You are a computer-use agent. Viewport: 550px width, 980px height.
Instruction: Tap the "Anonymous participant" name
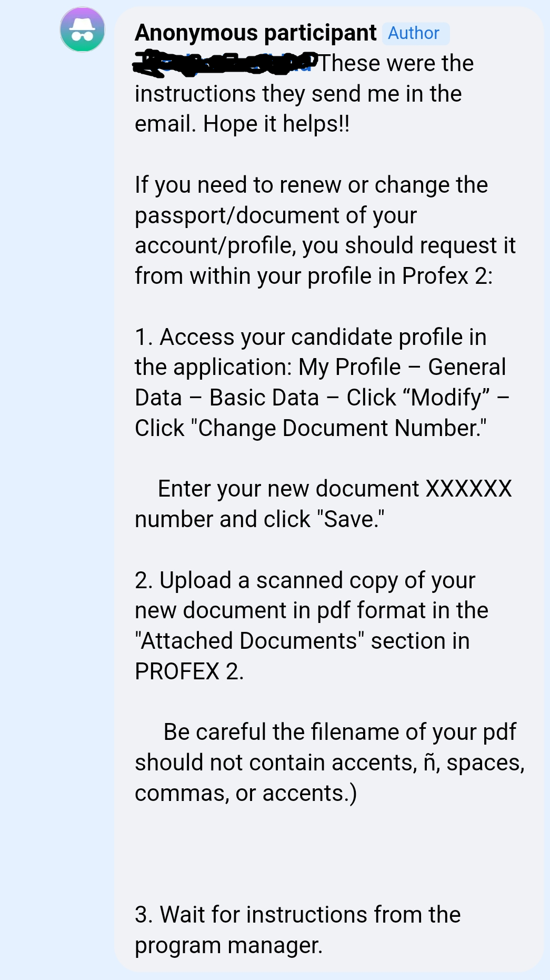[256, 33]
